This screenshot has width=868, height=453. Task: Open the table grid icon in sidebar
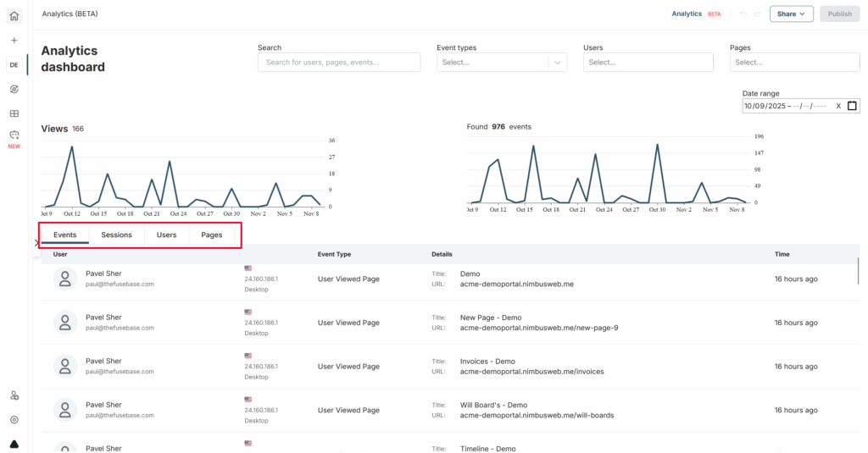[14, 113]
